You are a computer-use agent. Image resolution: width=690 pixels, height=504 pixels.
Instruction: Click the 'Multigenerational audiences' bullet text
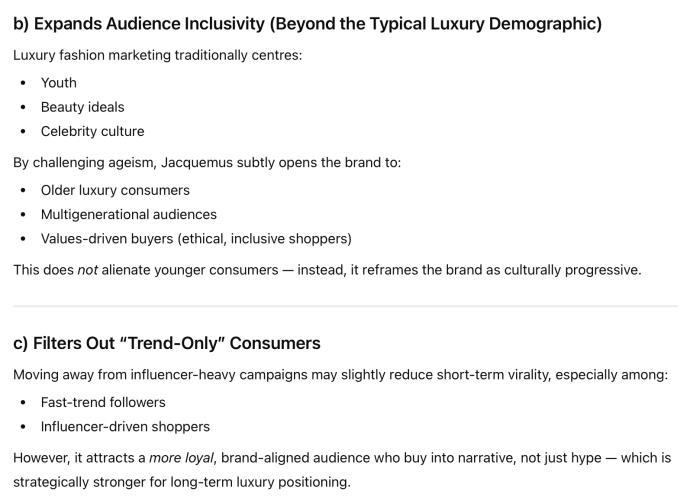pyautogui.click(x=128, y=214)
